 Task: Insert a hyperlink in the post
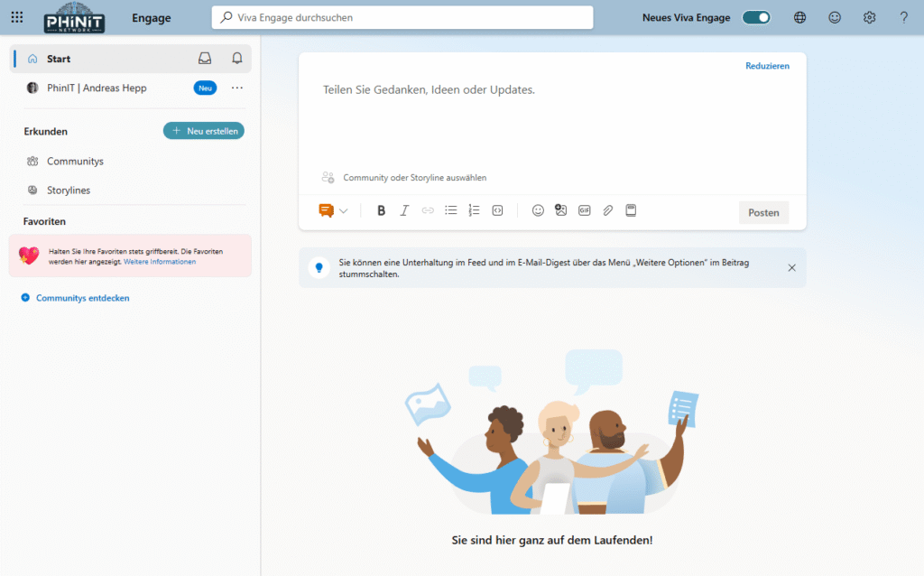pyautogui.click(x=427, y=209)
